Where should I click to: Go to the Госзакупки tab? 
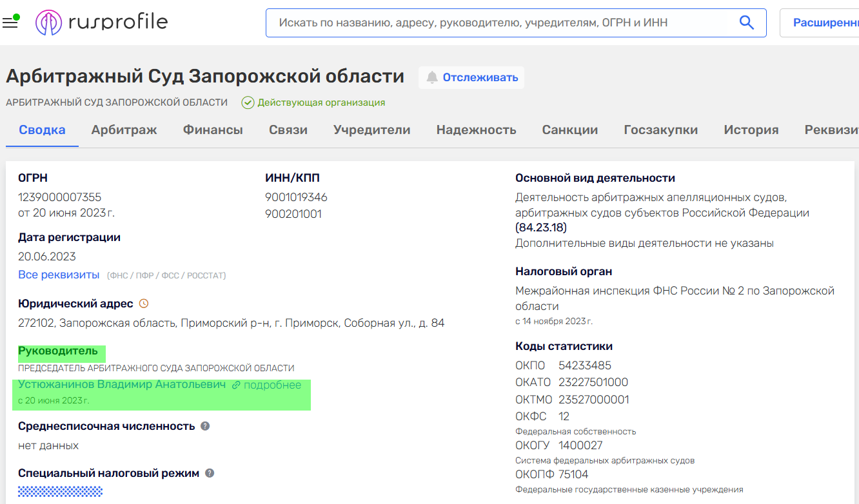(x=660, y=130)
